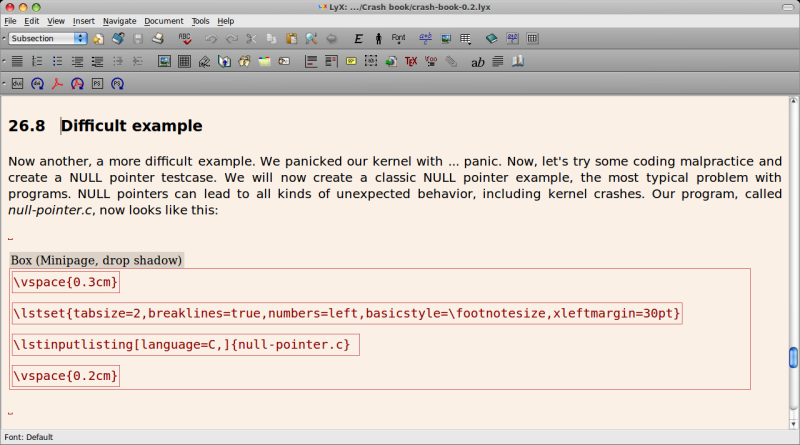
Task: Toggle the Emphasize text style
Action: tap(358, 39)
